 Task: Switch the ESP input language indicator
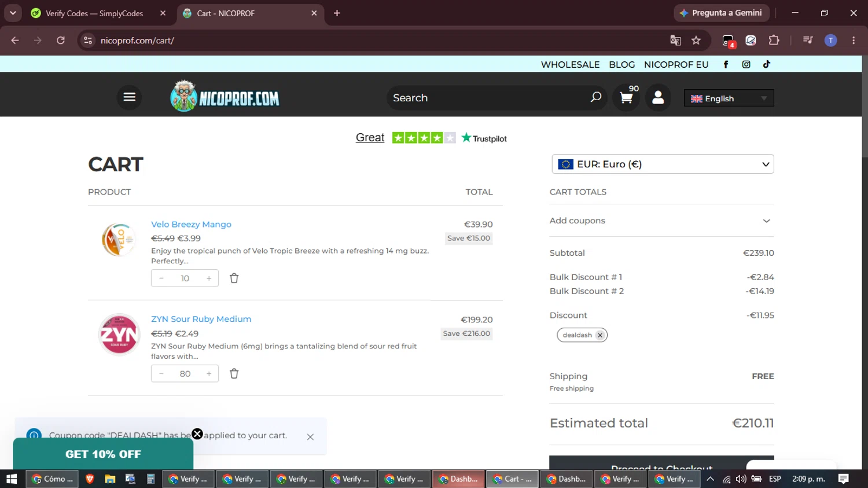tap(775, 479)
